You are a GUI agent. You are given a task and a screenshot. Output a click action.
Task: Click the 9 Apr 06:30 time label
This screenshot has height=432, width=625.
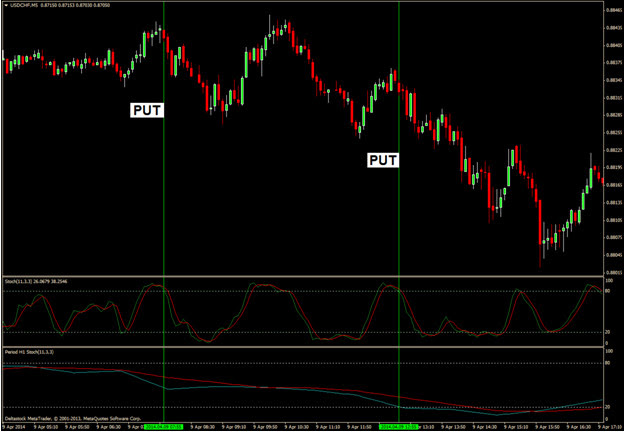(x=107, y=426)
